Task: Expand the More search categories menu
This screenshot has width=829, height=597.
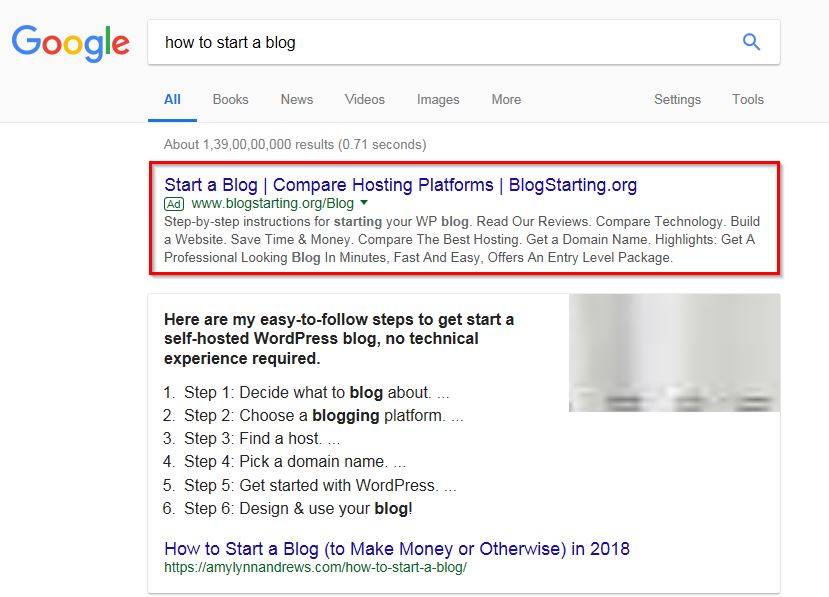Action: coord(506,99)
